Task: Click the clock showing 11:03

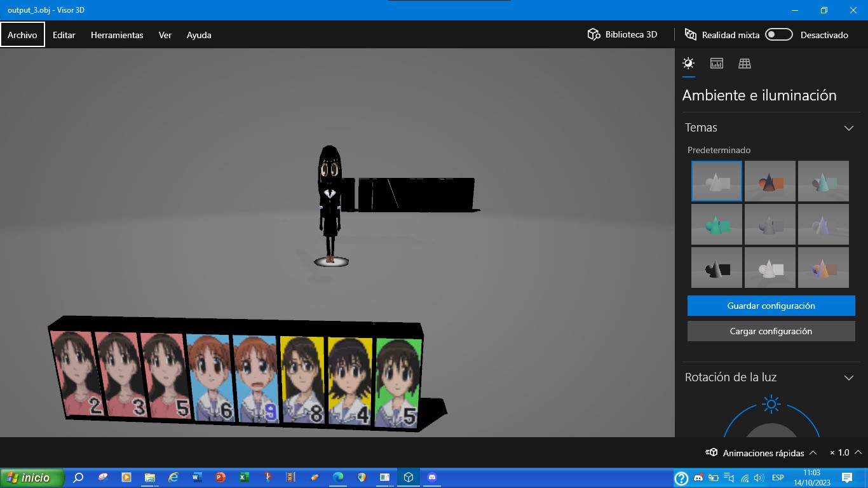Action: [x=812, y=473]
